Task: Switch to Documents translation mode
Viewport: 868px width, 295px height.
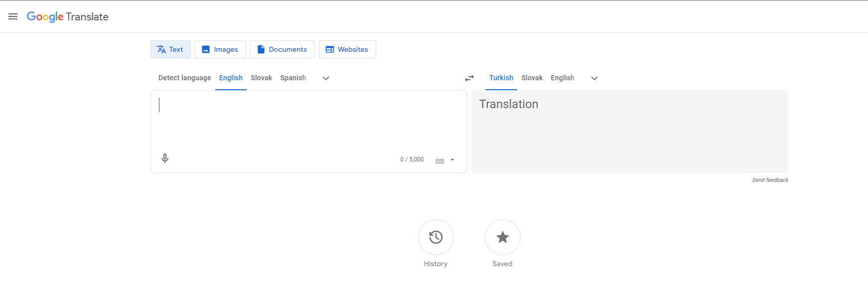Action: [x=283, y=49]
